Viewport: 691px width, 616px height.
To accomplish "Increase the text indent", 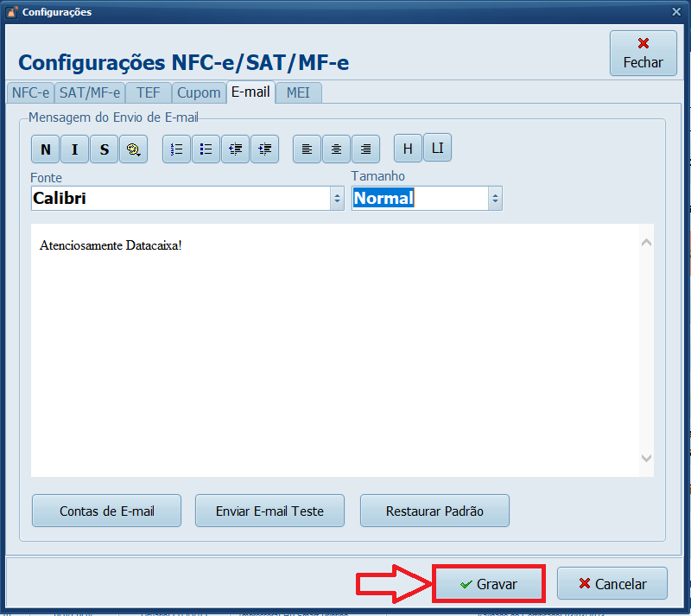I will (264, 149).
